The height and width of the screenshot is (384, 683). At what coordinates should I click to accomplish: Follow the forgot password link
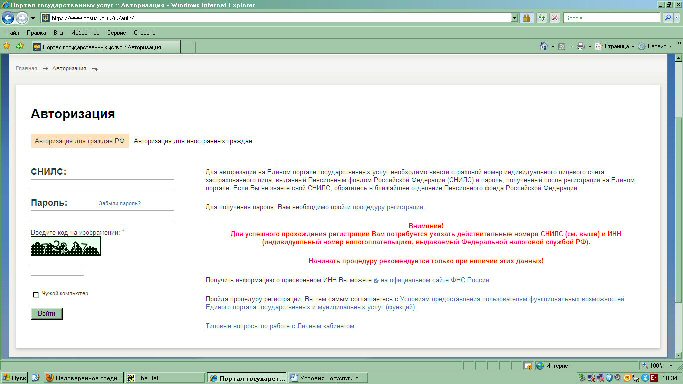(x=119, y=203)
